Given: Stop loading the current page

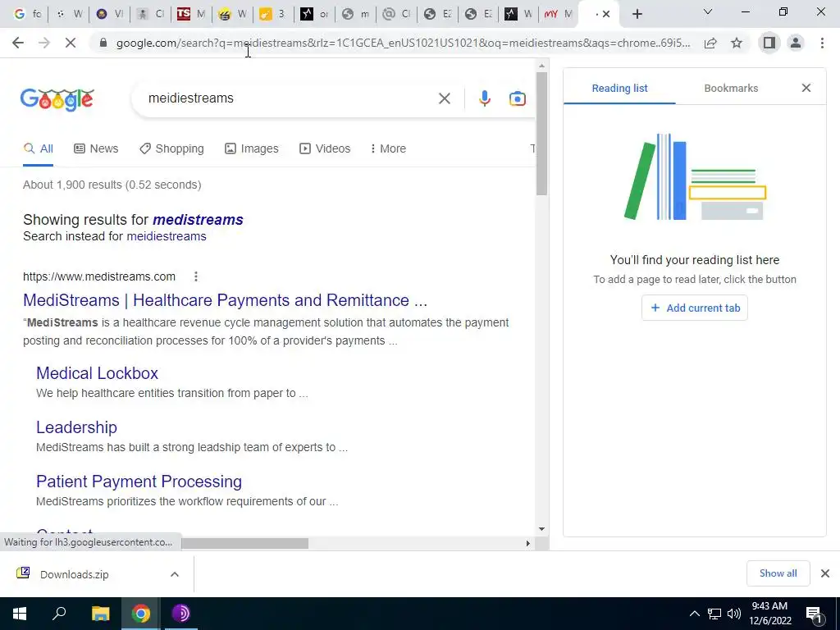Looking at the screenshot, I should (x=71, y=43).
